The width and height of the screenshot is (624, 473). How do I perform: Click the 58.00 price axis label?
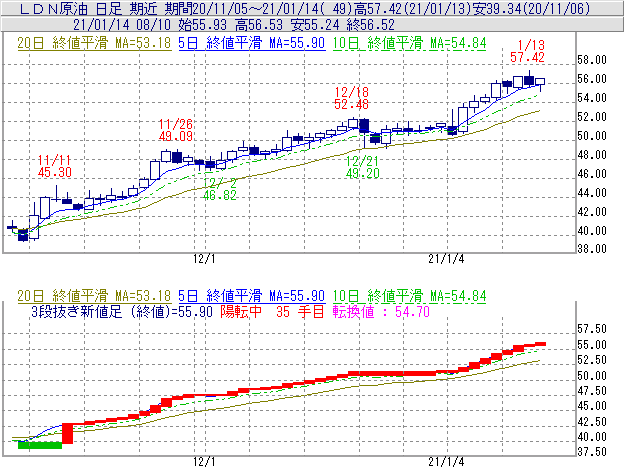click(592, 60)
